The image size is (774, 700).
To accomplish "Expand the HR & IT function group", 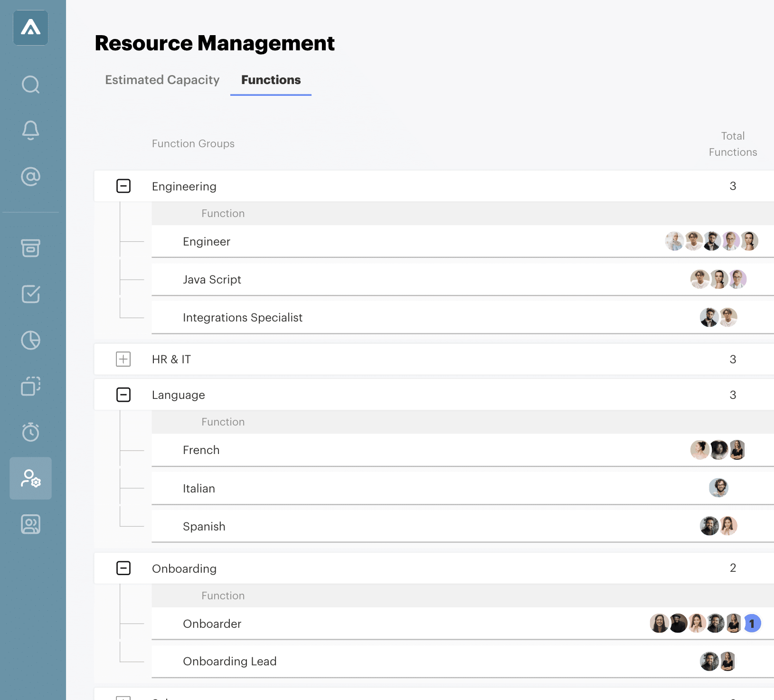I will point(123,359).
